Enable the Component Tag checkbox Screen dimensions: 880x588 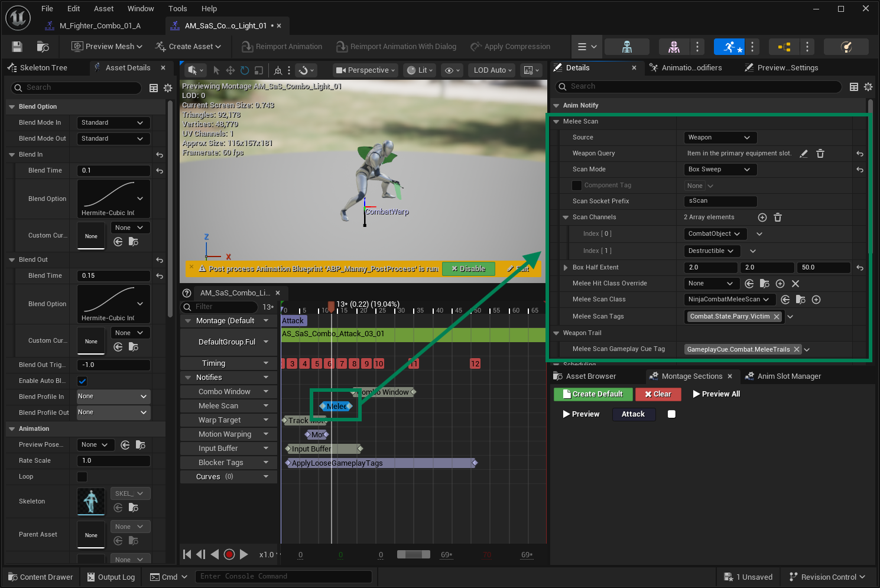point(577,186)
